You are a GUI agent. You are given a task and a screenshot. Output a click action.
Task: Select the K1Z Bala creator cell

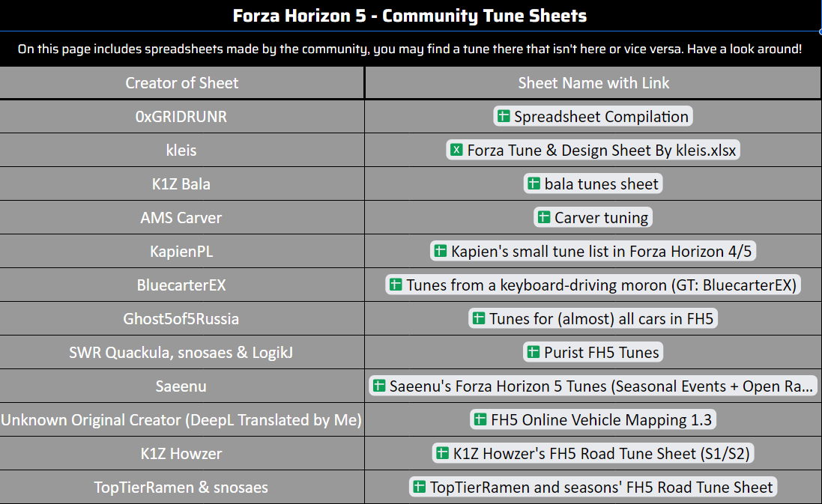(181, 184)
